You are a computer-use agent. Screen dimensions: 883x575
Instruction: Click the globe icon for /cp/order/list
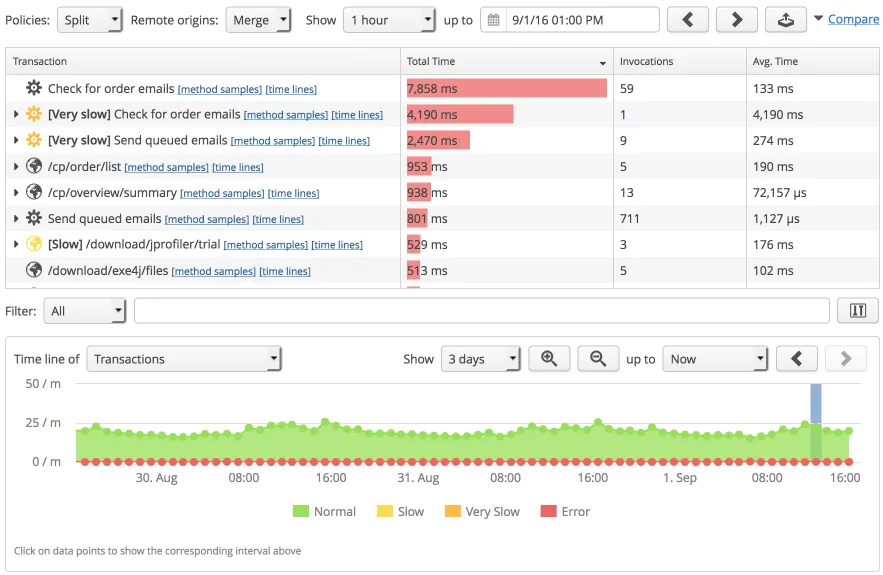click(x=34, y=166)
